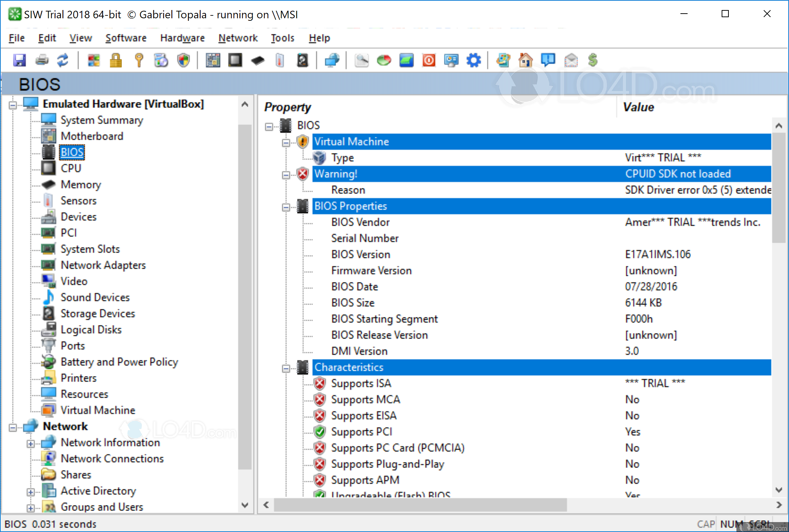Click the Print toolbar icon
Screen dimensions: 789x532
42,60
